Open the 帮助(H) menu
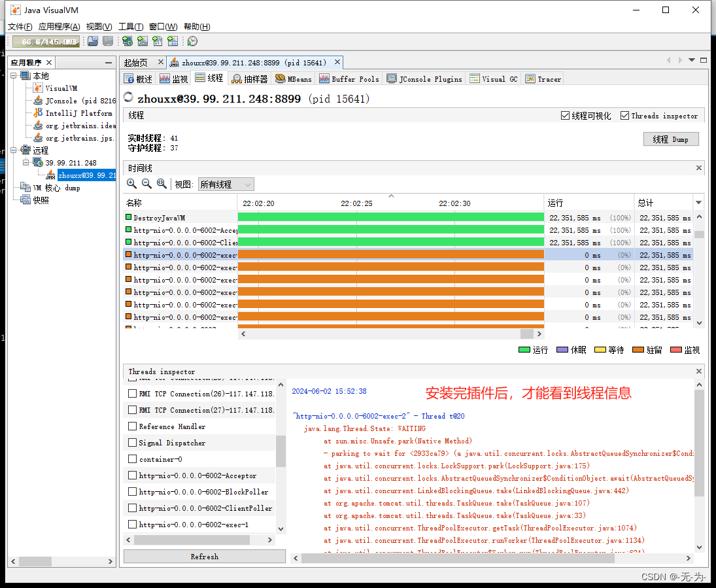This screenshot has width=716, height=588. pyautogui.click(x=197, y=27)
